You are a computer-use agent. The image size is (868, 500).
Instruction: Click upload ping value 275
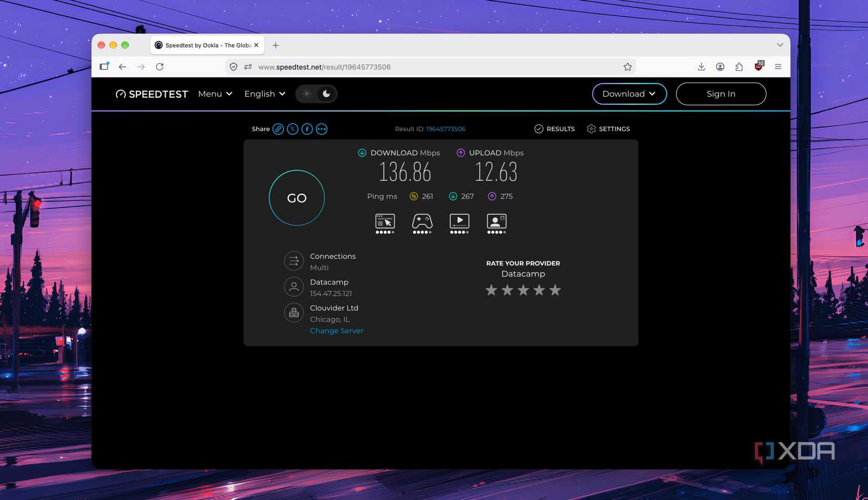coord(507,196)
